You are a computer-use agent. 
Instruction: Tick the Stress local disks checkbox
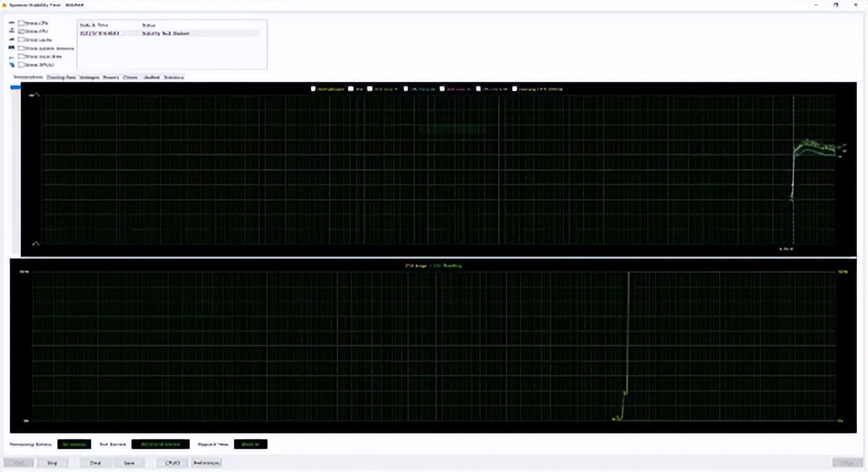coord(21,56)
